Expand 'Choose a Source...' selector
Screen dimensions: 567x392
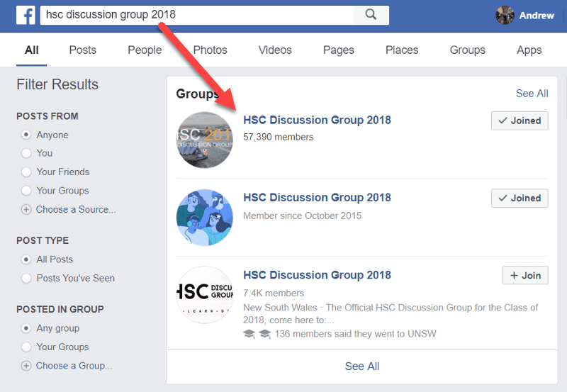pos(76,209)
